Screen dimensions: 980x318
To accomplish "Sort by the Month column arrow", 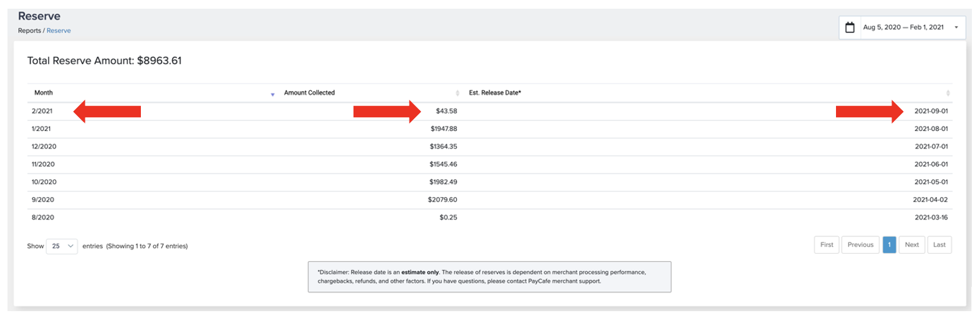I will point(272,94).
